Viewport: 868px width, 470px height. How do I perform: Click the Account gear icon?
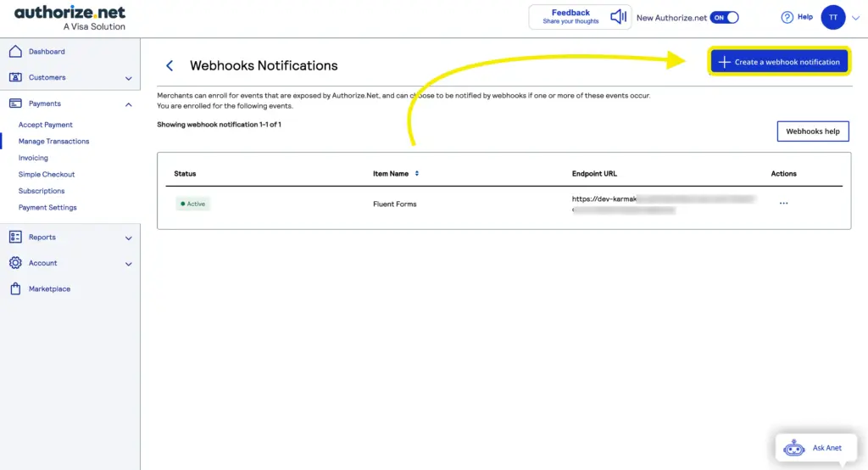click(x=15, y=263)
